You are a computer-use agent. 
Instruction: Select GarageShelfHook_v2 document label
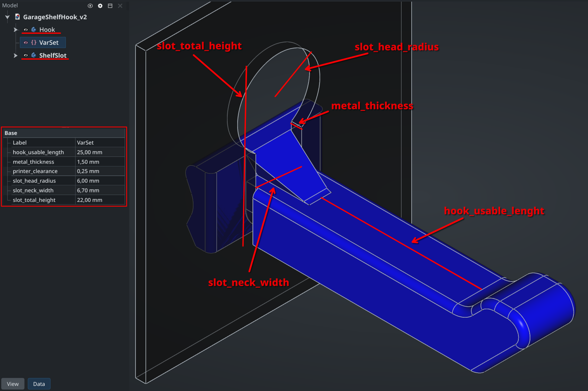click(55, 17)
